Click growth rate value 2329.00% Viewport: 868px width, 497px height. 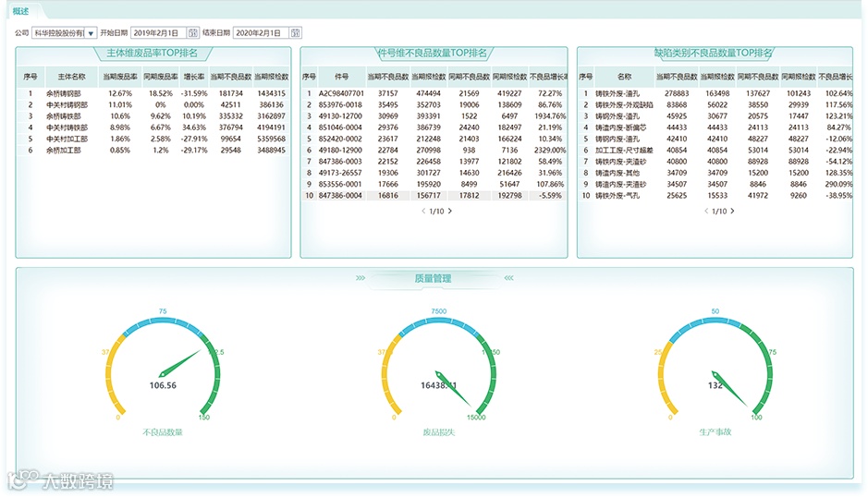pos(550,150)
